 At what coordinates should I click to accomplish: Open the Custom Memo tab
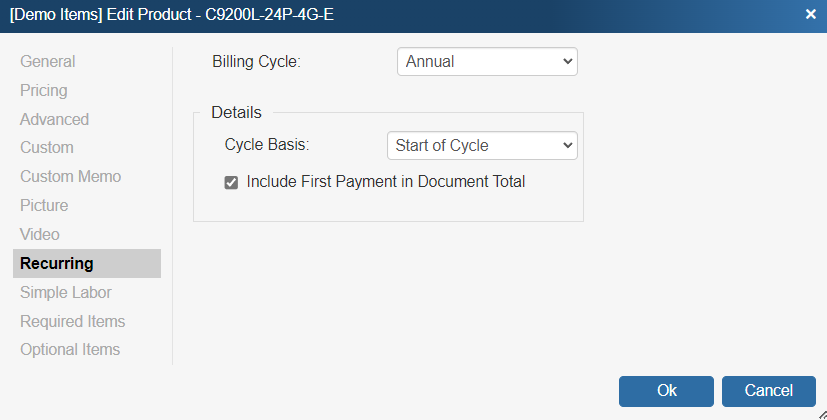[x=70, y=177]
